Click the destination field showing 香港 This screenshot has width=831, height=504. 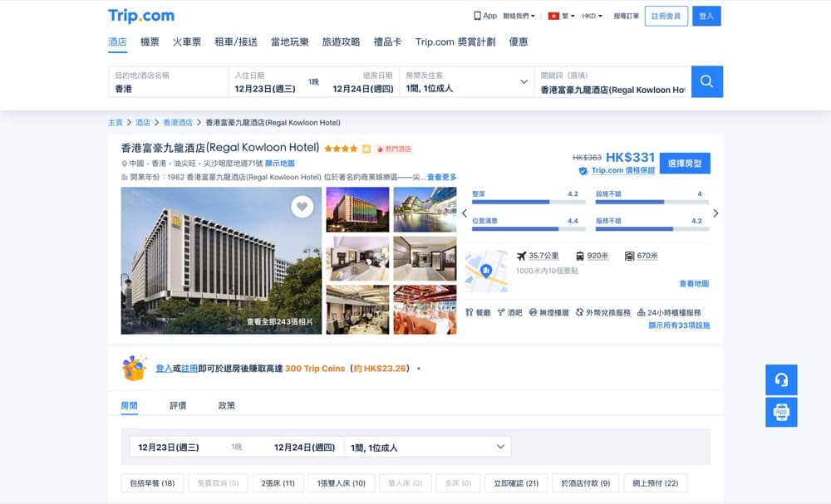tap(168, 81)
